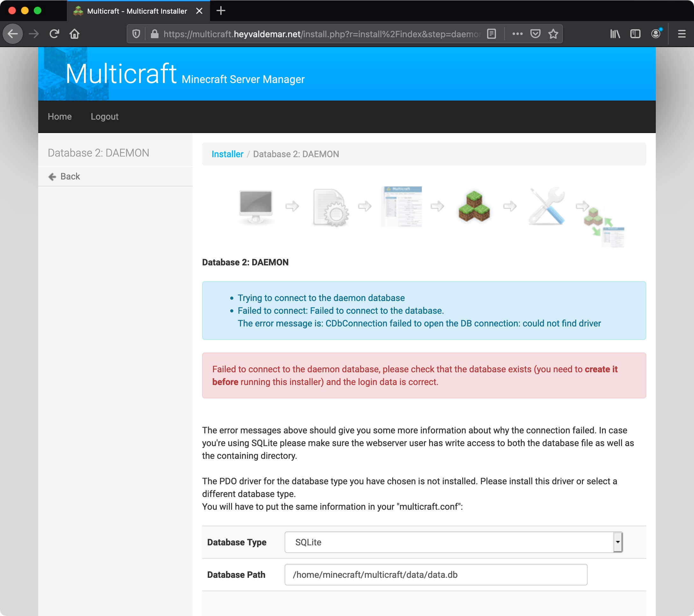Click the blocks-to-panel sync step icon

(604, 227)
